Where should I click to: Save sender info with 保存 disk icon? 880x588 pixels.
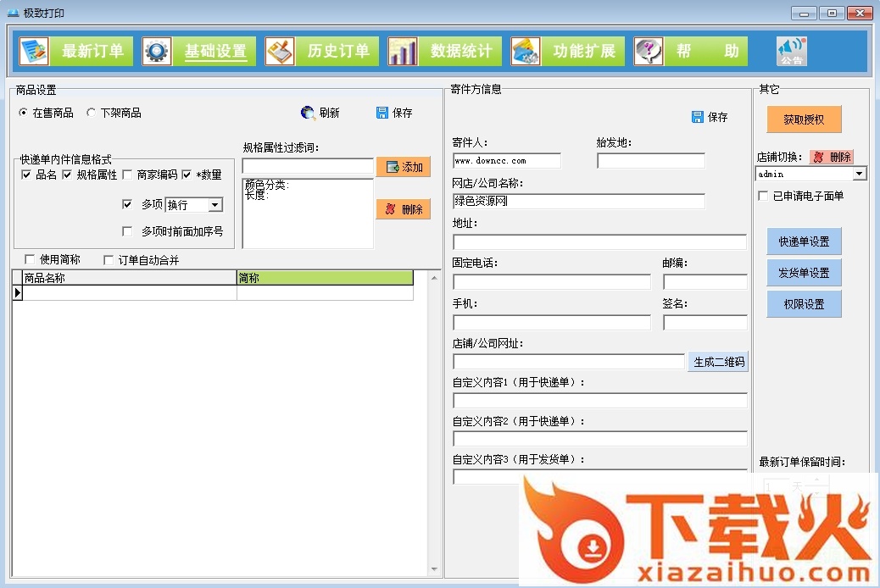698,117
